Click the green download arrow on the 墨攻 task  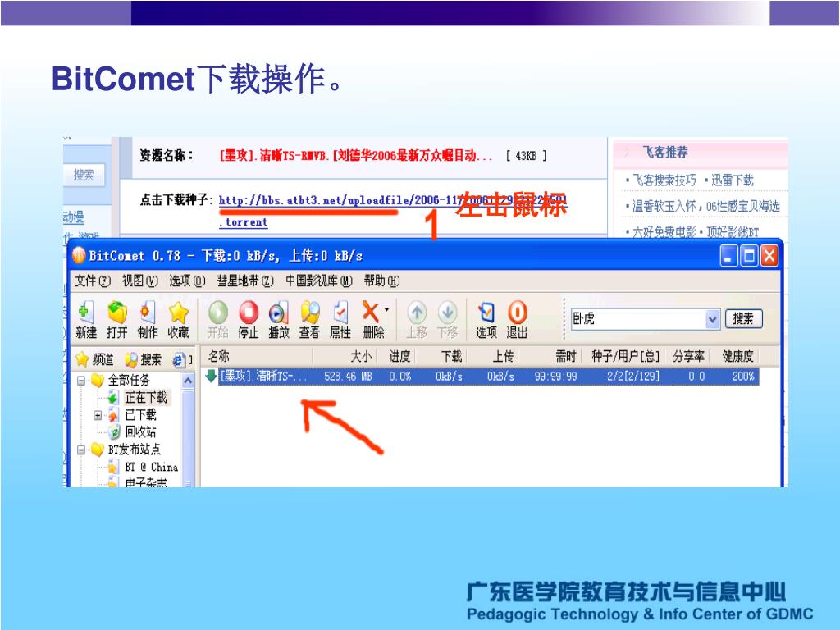(x=211, y=376)
